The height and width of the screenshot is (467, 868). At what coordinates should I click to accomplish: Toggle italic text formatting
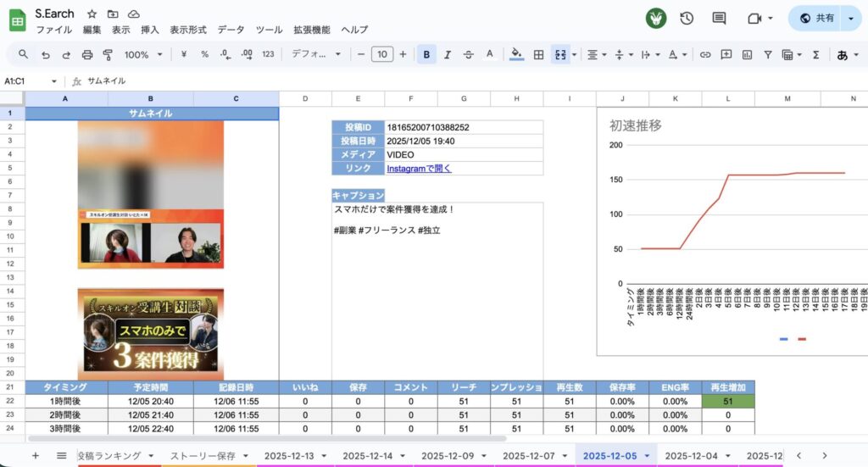[448, 54]
